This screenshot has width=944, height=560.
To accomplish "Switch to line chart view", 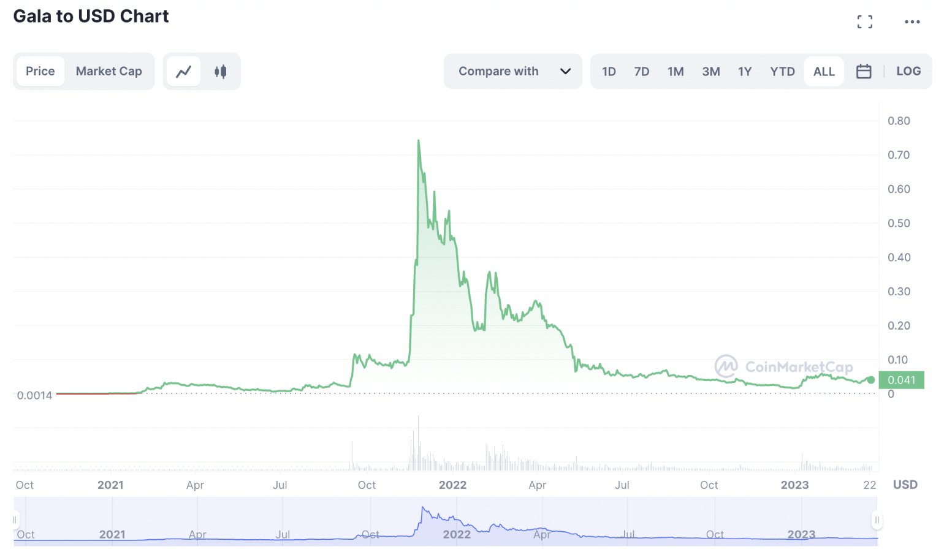I will pos(184,72).
